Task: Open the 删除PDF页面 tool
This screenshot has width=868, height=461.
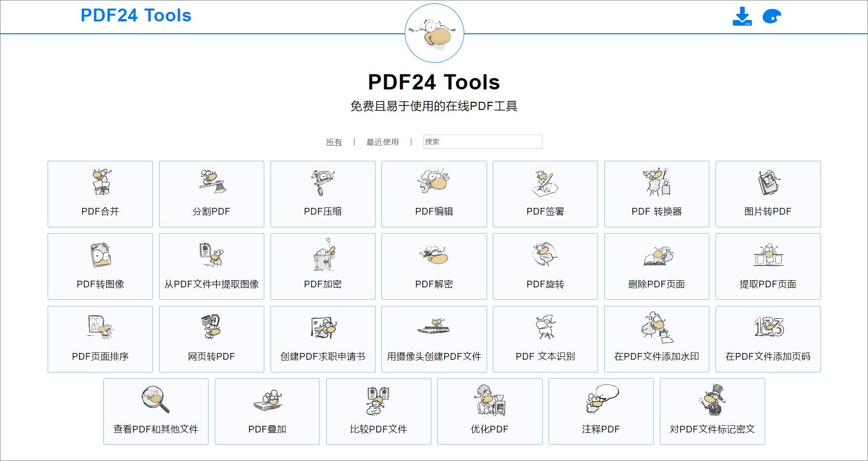Action: [x=657, y=266]
